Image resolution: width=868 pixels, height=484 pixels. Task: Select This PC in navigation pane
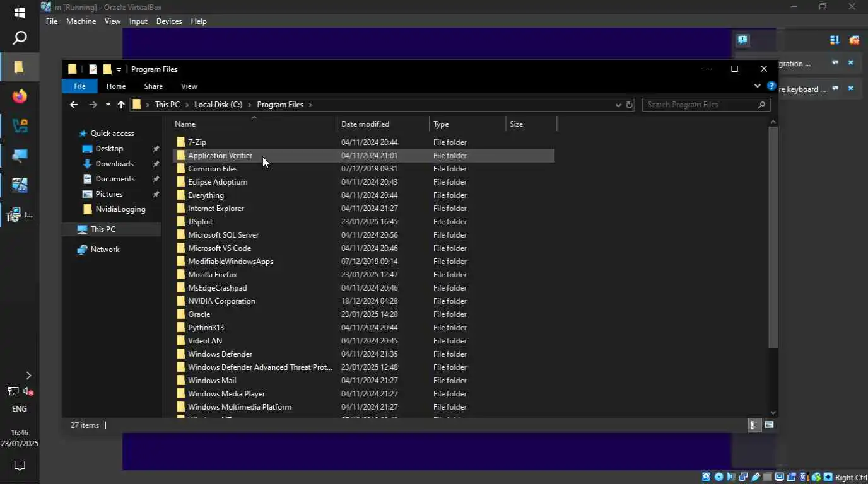pyautogui.click(x=102, y=229)
